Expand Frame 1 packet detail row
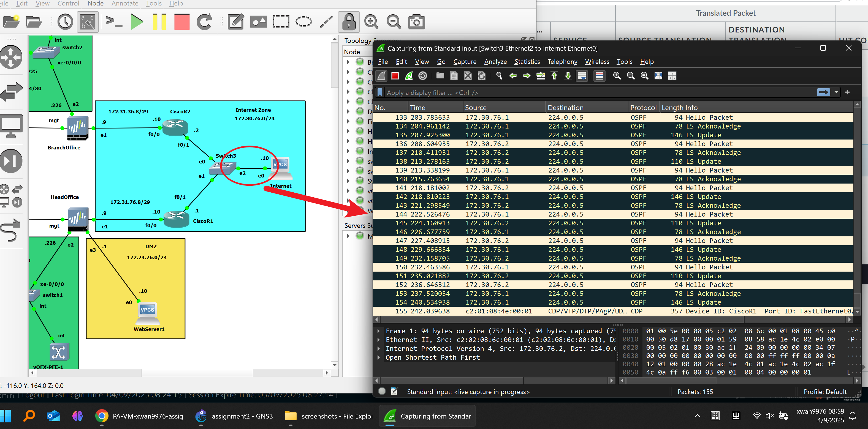This screenshot has height=429, width=868. click(x=378, y=331)
